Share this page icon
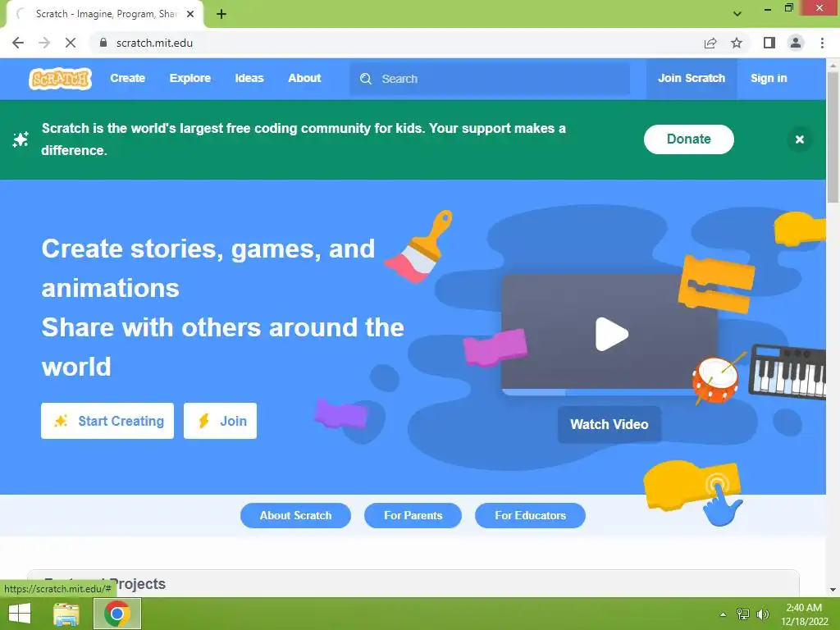Image resolution: width=840 pixels, height=630 pixels. tap(710, 43)
